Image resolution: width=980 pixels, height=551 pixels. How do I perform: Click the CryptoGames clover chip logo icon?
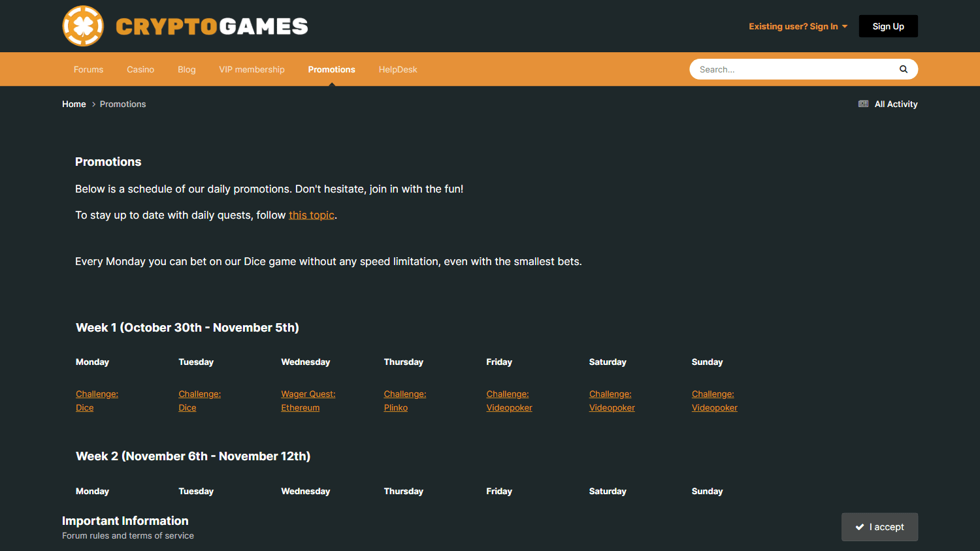click(x=83, y=26)
